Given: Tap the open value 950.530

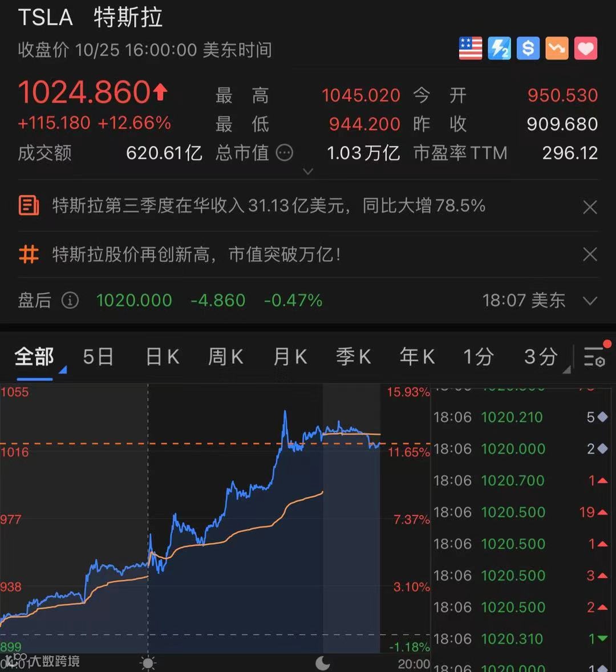Looking at the screenshot, I should coord(562,95).
